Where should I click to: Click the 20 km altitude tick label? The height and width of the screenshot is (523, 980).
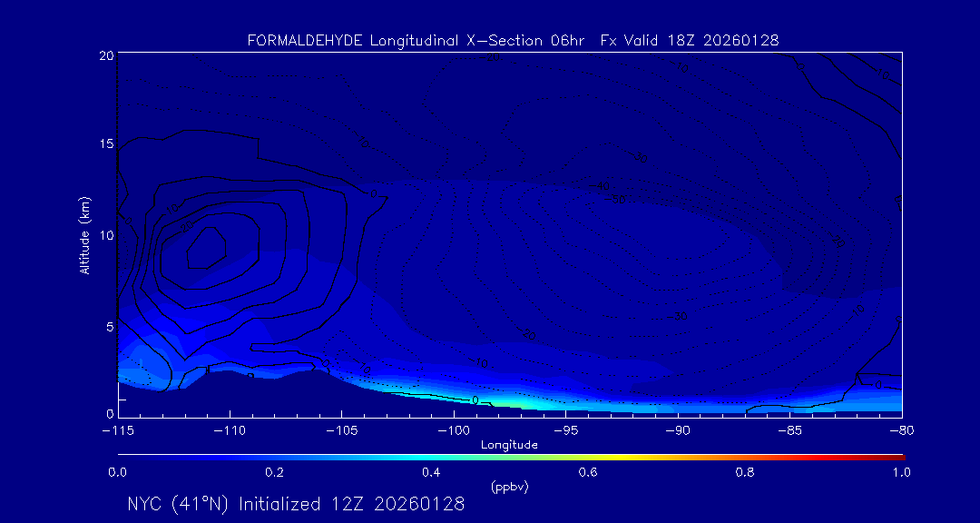(x=105, y=55)
